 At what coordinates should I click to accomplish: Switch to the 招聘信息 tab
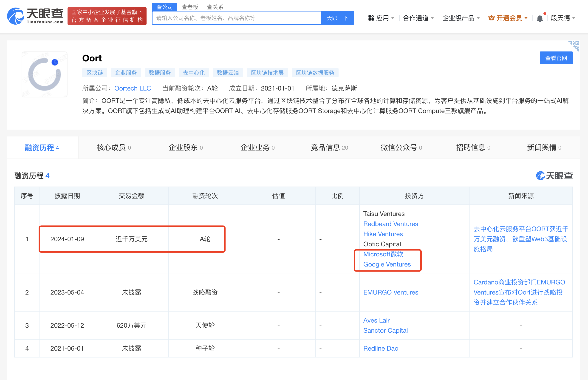[473, 147]
